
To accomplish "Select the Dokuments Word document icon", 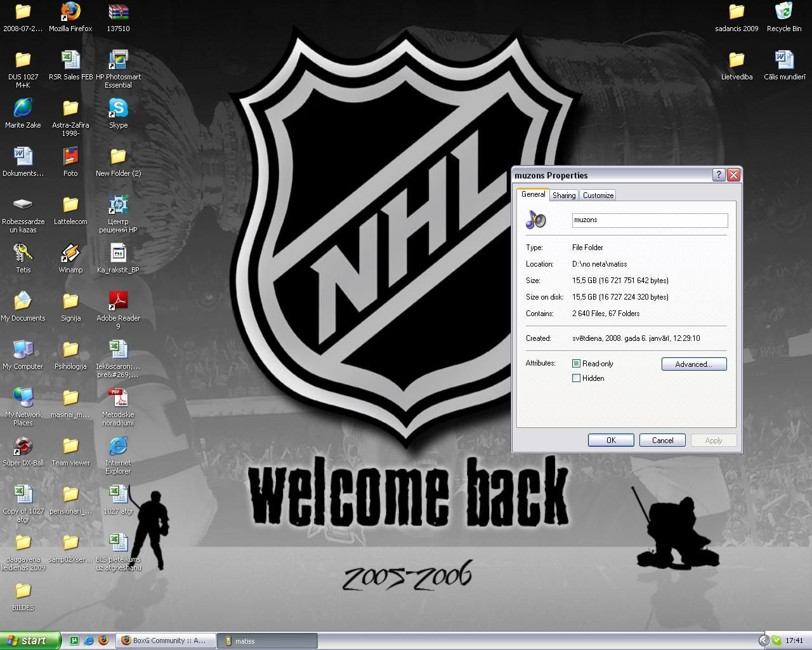I will 23,162.
